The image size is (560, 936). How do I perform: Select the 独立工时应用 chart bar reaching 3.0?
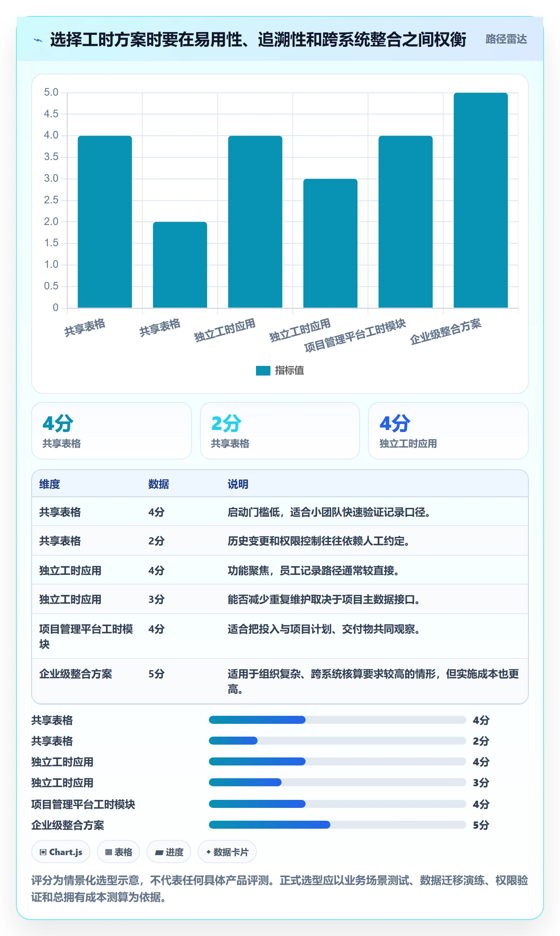click(330, 243)
